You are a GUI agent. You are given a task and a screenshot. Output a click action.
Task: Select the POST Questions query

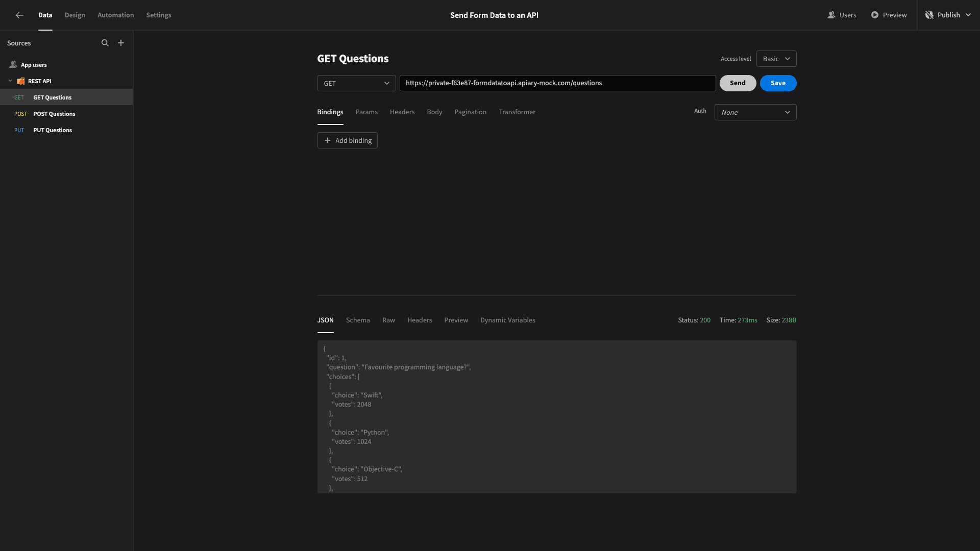pos(66,114)
